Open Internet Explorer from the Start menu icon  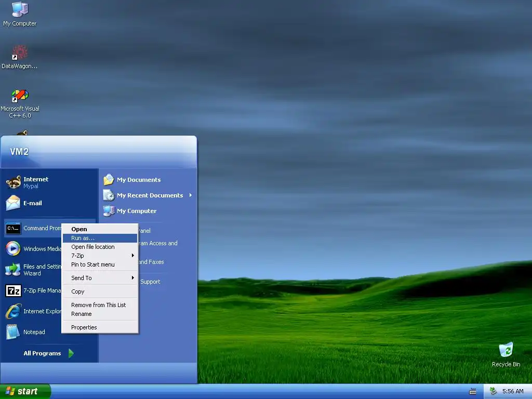(13, 311)
